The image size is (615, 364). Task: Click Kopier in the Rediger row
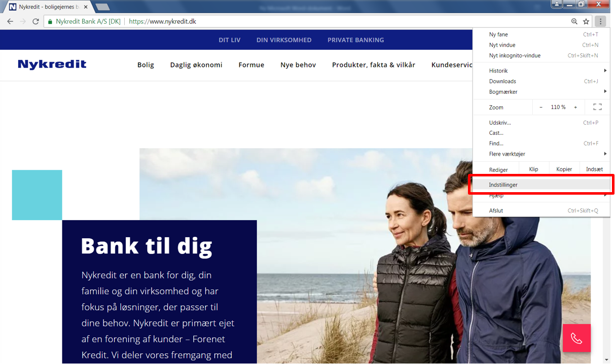pyautogui.click(x=564, y=169)
